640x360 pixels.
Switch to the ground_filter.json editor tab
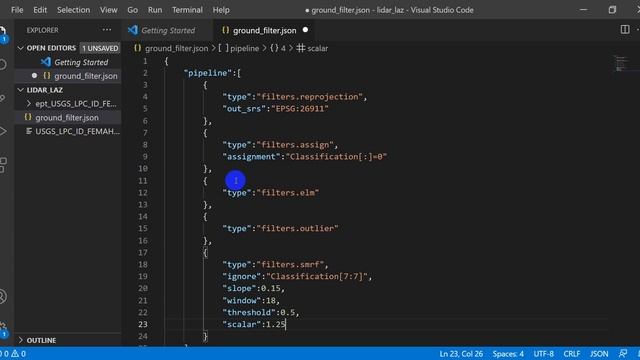(264, 30)
